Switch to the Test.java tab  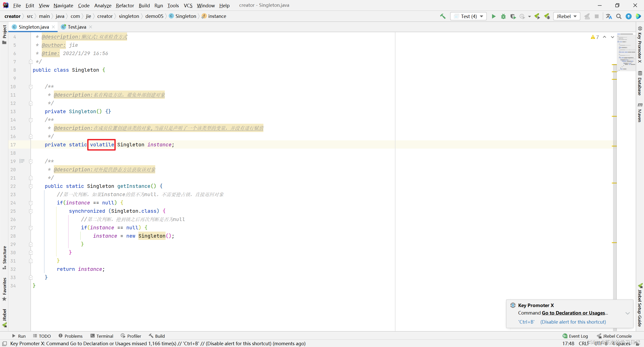77,27
